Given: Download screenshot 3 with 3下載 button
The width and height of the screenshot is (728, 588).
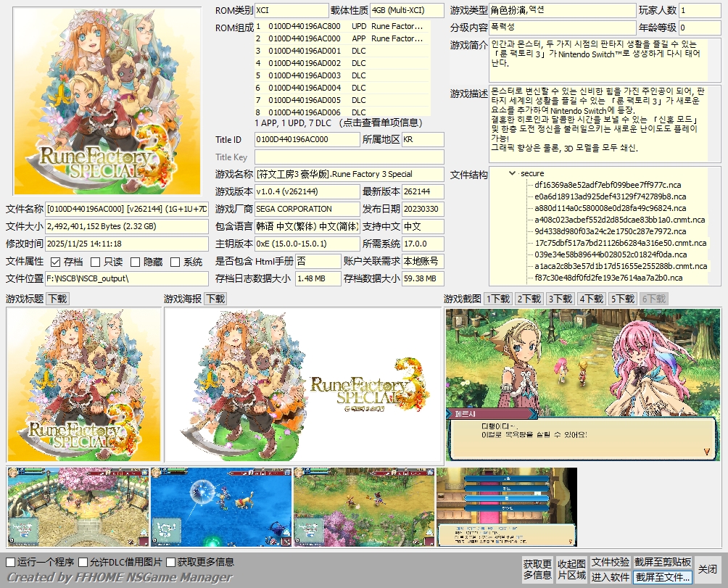Looking at the screenshot, I should click(x=561, y=299).
